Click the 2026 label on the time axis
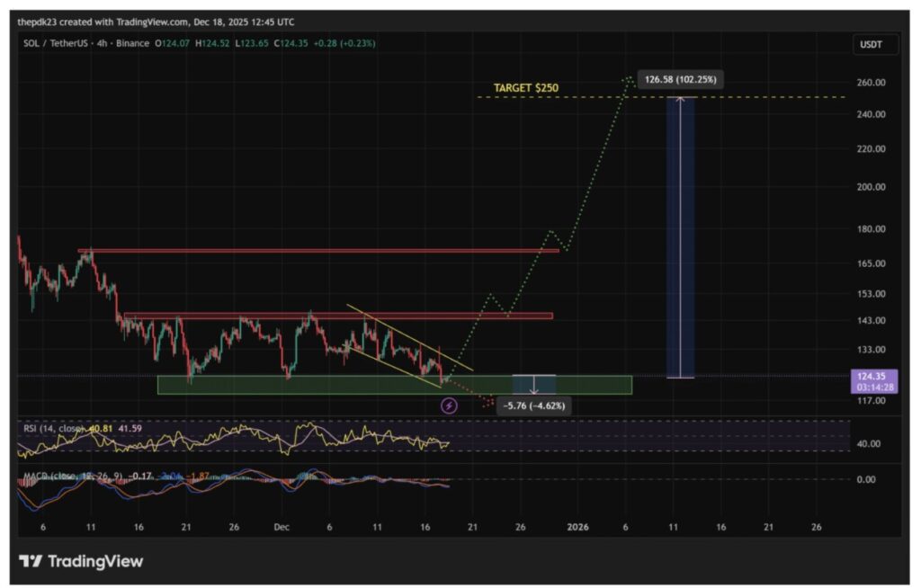Viewport: 921px width, 588px height. tap(577, 527)
